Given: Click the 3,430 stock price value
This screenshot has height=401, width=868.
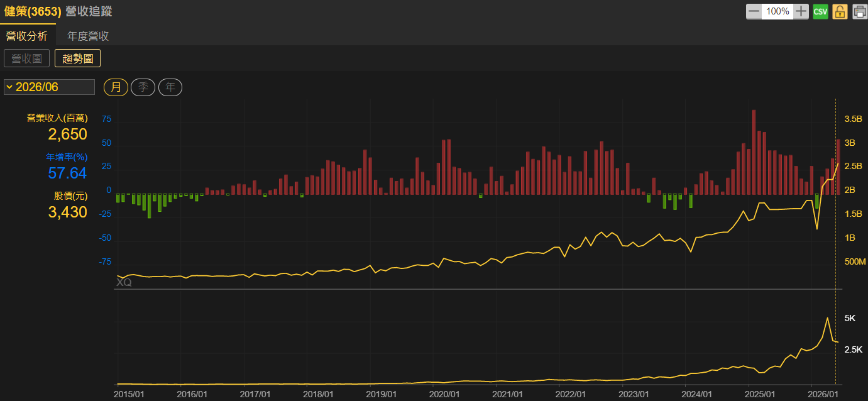Looking at the screenshot, I should point(67,212).
